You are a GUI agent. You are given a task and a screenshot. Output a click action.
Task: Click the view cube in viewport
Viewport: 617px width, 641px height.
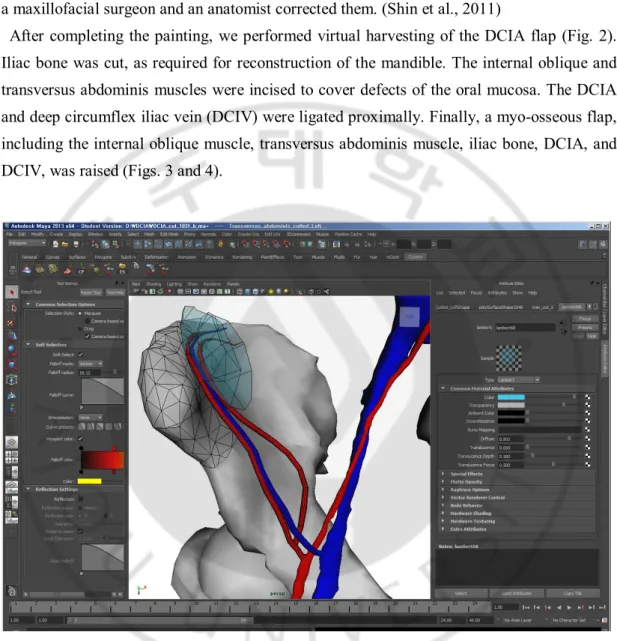pyautogui.click(x=409, y=317)
